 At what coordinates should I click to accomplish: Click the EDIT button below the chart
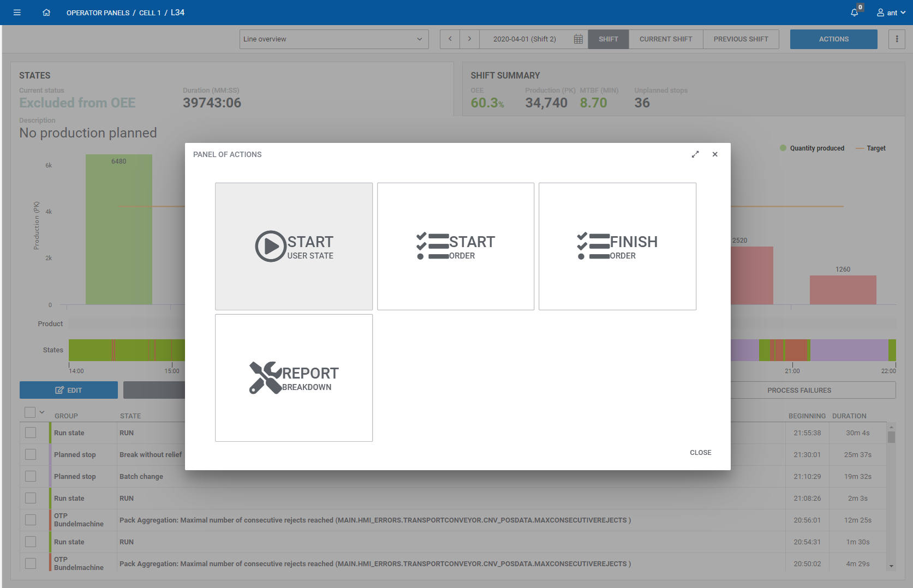68,389
